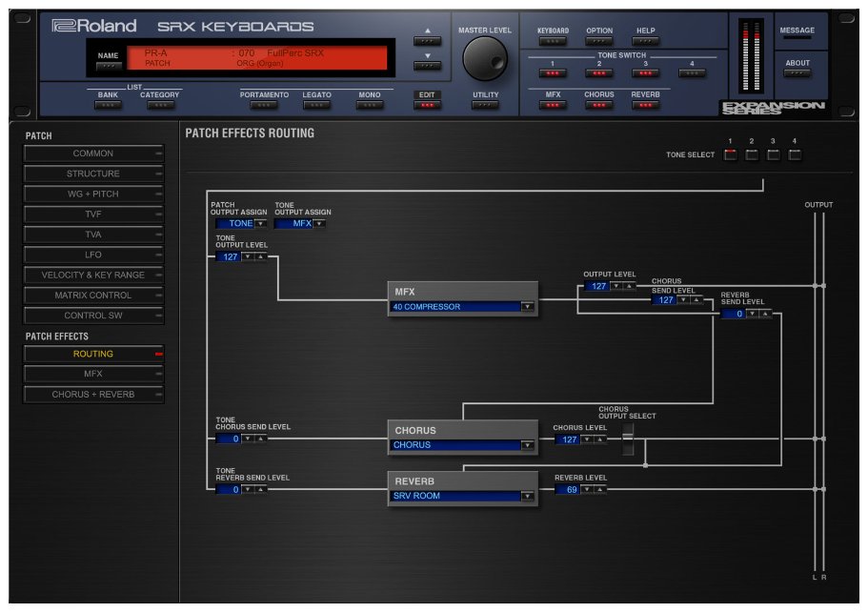Increase MFX Chorus Send Level value

tap(696, 300)
